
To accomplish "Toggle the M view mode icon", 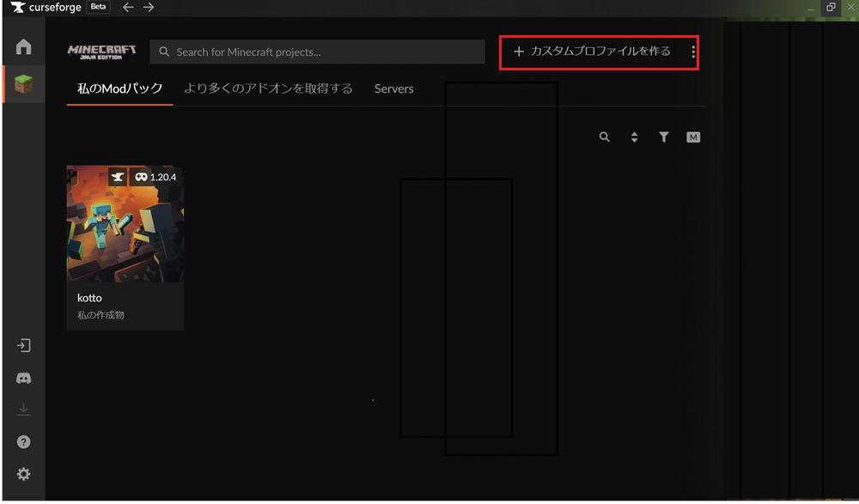I will pos(693,137).
